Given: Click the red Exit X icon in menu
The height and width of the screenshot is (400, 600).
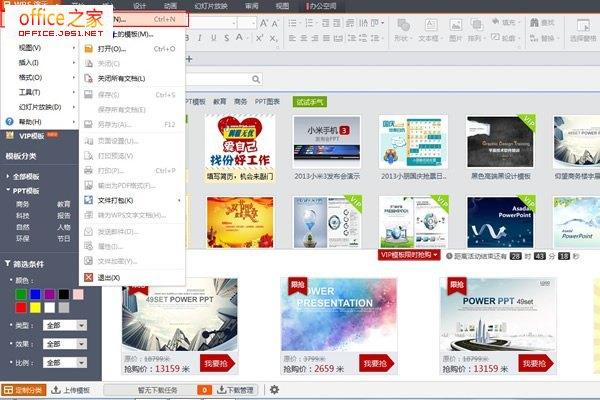Looking at the screenshot, I should coord(88,277).
